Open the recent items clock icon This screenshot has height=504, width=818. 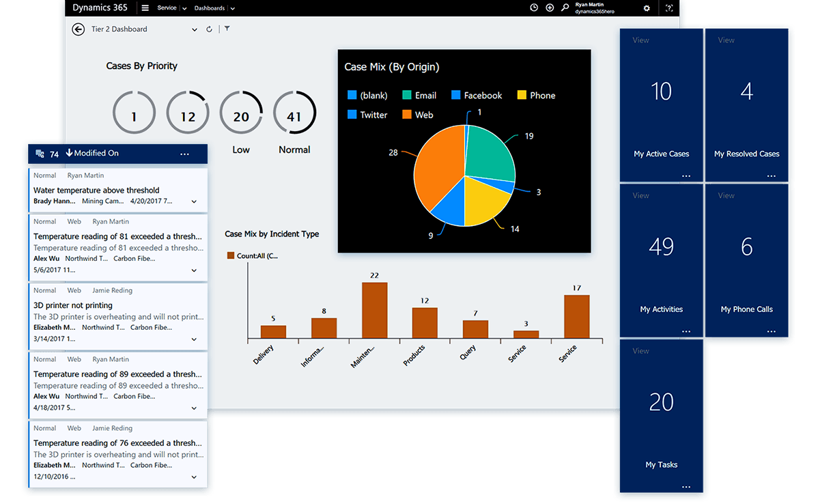click(x=534, y=8)
